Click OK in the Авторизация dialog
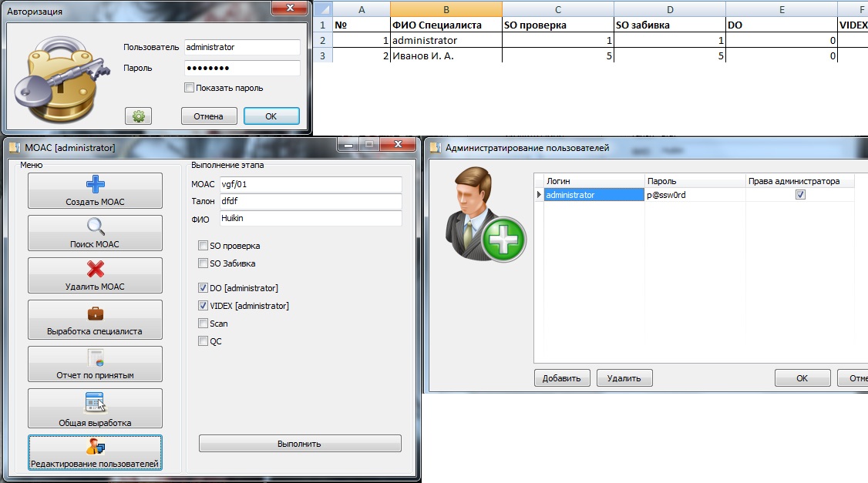The image size is (868, 483). [x=271, y=116]
